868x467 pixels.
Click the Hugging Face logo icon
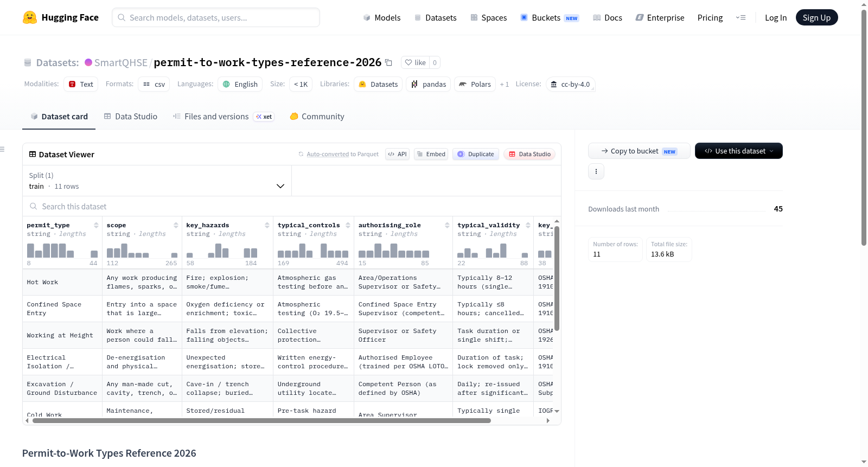pyautogui.click(x=30, y=17)
